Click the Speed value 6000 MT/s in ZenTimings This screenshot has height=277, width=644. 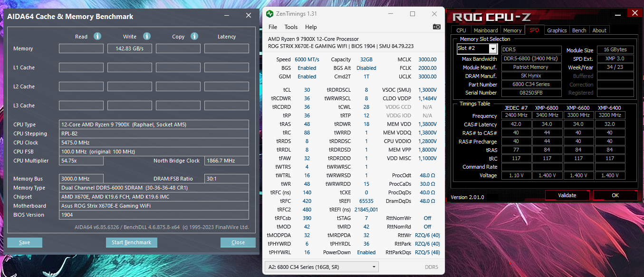[x=307, y=59]
